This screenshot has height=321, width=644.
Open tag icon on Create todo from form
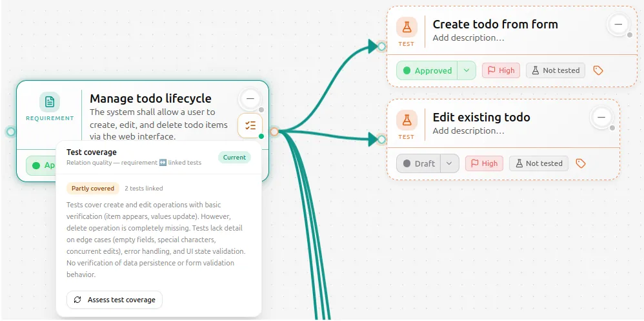coord(598,70)
